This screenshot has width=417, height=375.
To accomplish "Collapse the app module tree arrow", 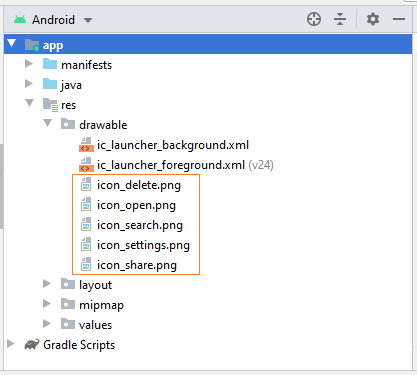I will 12,43.
